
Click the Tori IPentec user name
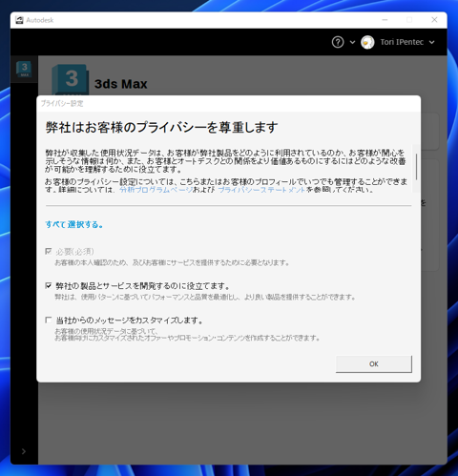[402, 42]
